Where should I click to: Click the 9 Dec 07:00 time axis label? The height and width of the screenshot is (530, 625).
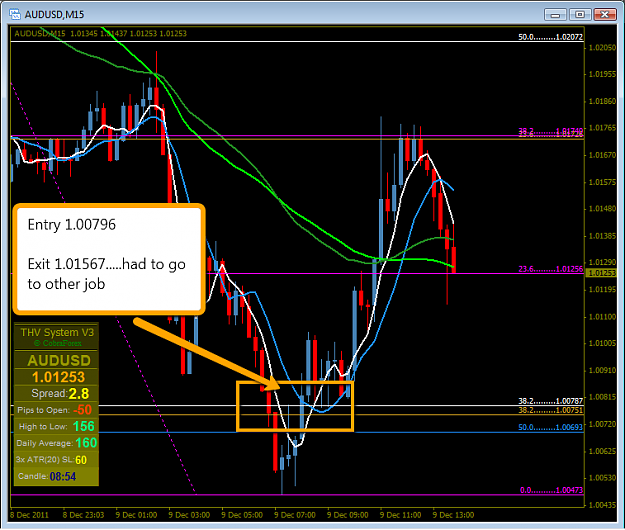coord(295,515)
